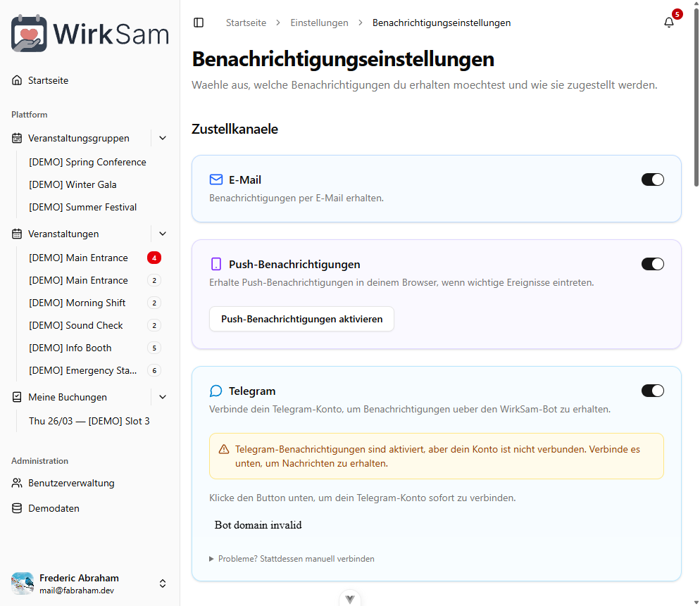
Task: Click the warning triangle icon
Action: click(x=224, y=449)
